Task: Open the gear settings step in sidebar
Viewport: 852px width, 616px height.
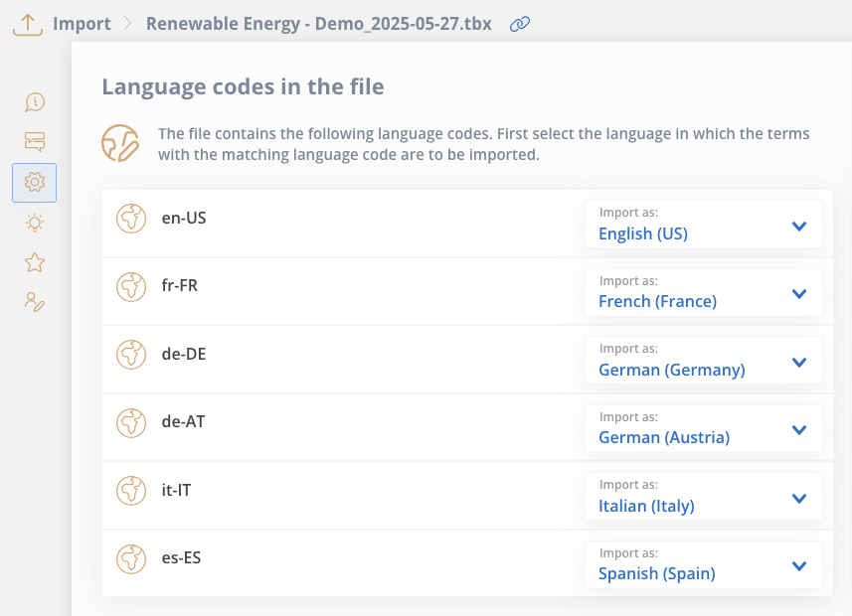Action: click(34, 183)
